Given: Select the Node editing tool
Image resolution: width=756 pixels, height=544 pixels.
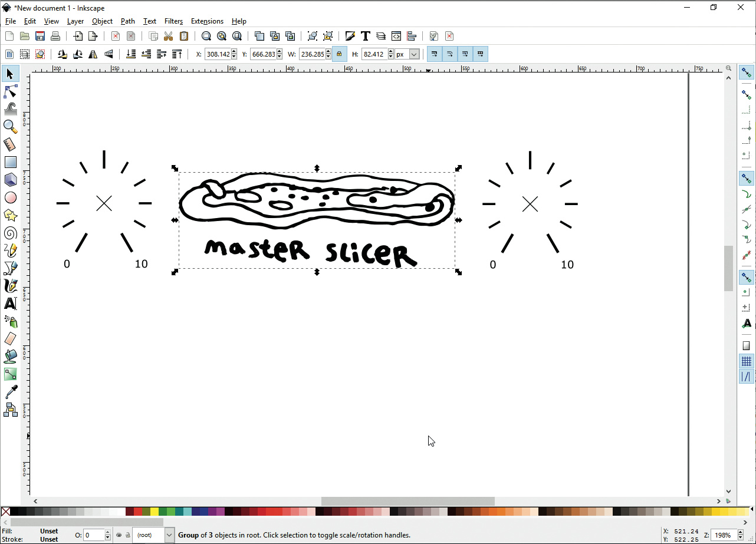Looking at the screenshot, I should [11, 91].
